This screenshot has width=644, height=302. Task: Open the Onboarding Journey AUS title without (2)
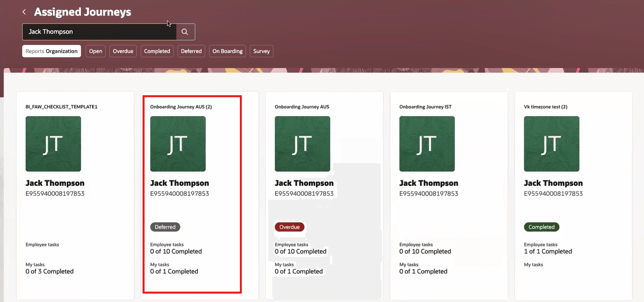point(302,107)
